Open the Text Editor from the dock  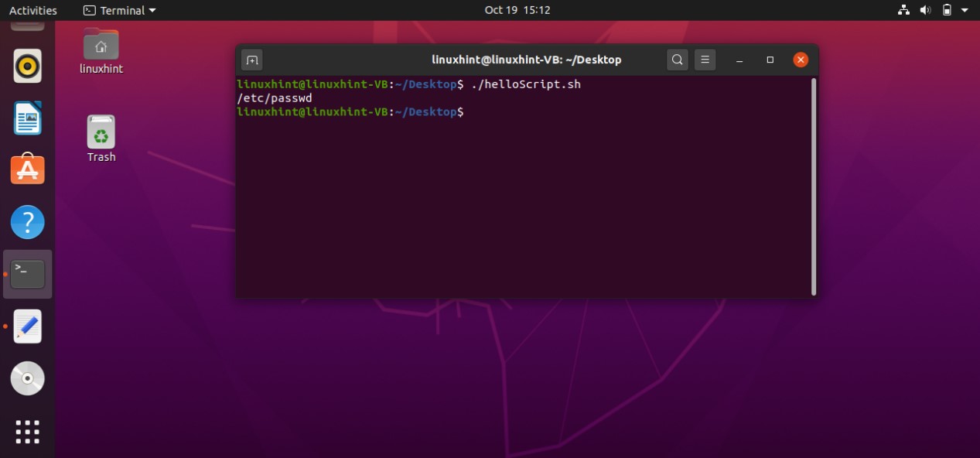point(28,326)
